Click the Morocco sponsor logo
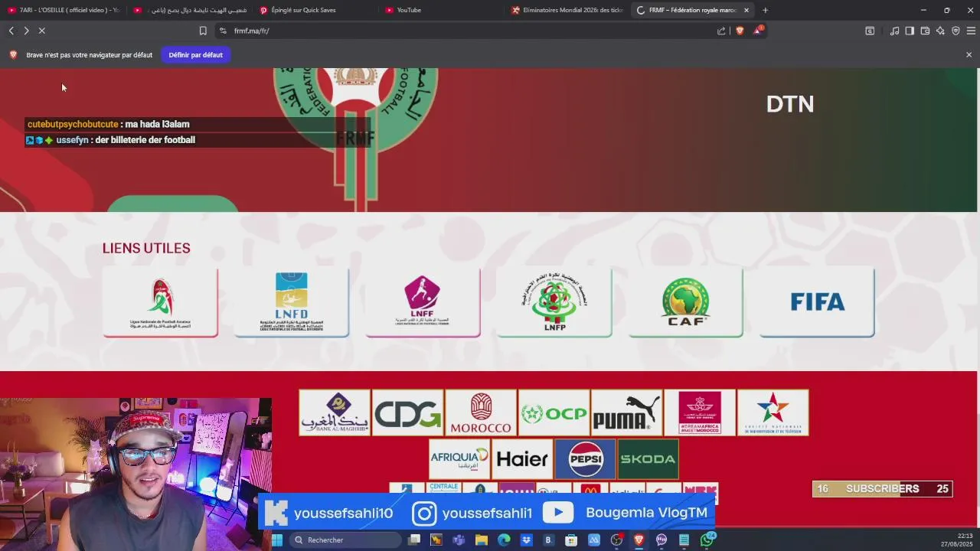Screen dimensions: 980x551 click(x=481, y=412)
